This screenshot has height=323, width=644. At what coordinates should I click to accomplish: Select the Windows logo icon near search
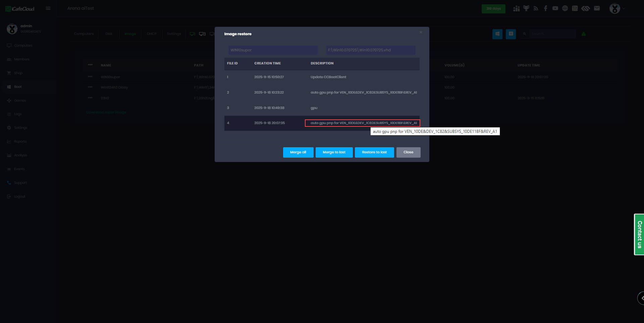pyautogui.click(x=497, y=34)
